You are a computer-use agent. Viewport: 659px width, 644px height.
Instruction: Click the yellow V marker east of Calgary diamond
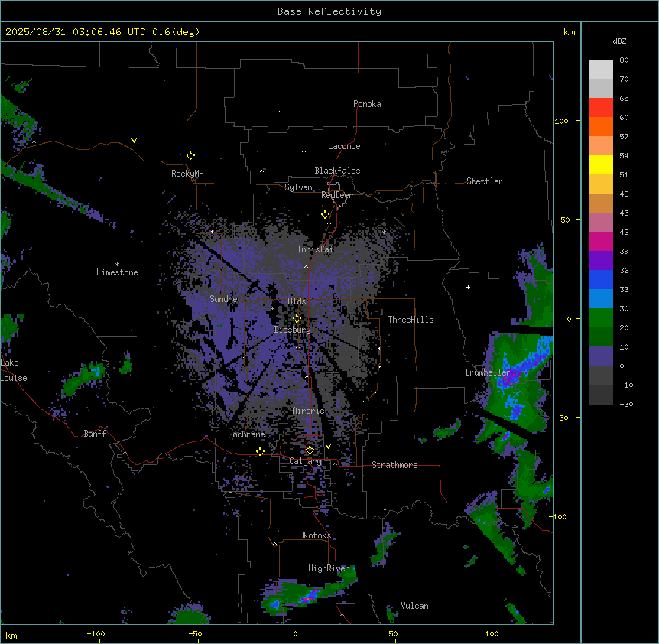click(328, 447)
